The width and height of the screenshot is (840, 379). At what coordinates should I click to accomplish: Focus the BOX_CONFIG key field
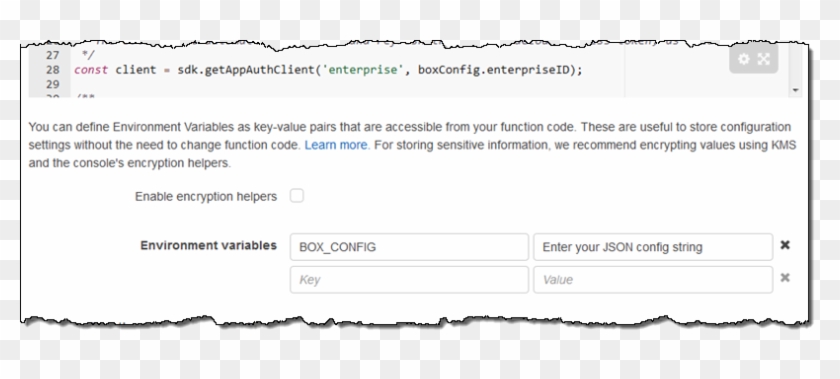(409, 247)
